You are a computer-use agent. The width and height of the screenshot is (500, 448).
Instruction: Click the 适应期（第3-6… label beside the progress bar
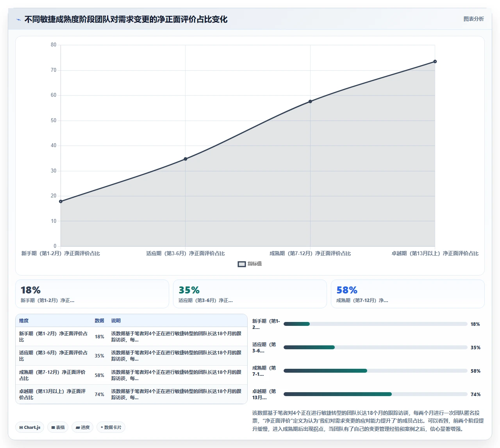pyautogui.click(x=264, y=348)
